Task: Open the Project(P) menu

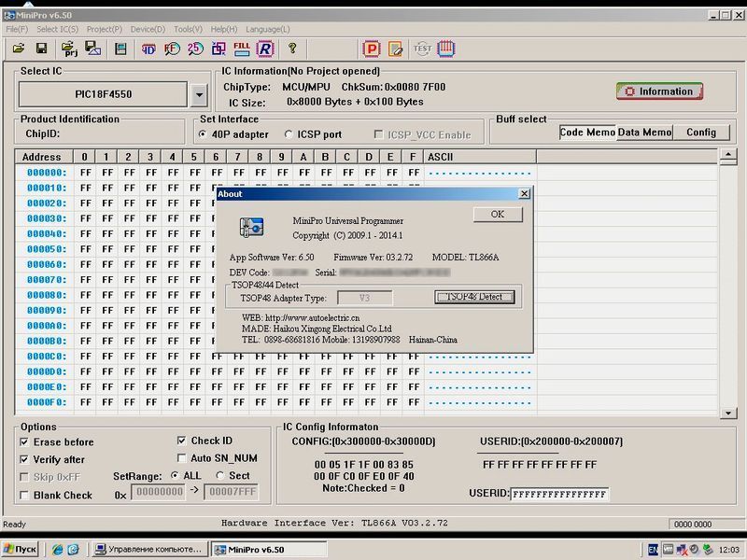Action: [x=105, y=29]
